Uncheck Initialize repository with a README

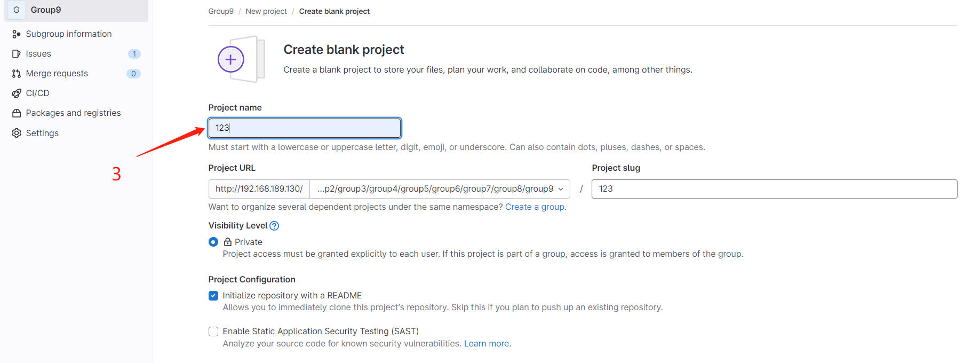click(x=213, y=296)
